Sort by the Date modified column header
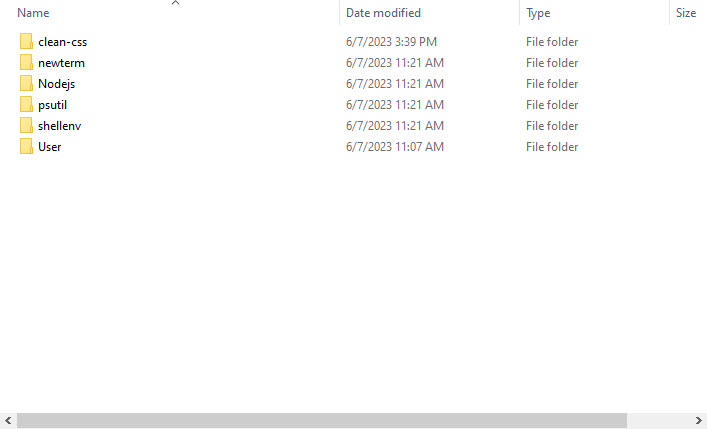Image resolution: width=707 pixels, height=429 pixels. pos(383,13)
